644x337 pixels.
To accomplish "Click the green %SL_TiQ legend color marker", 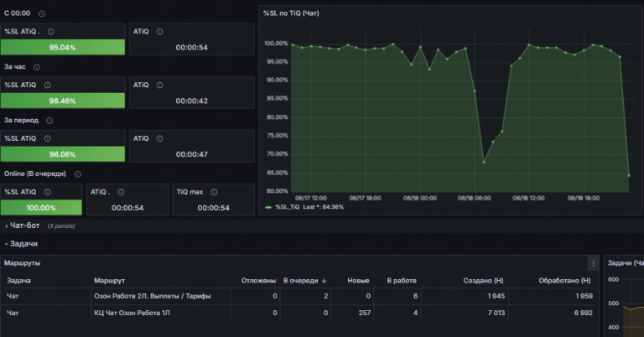I will pyautogui.click(x=268, y=207).
